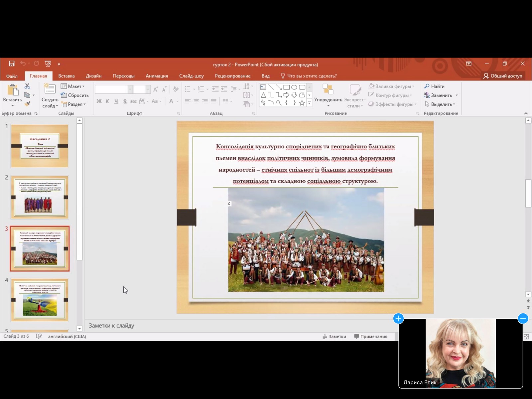Select slide 2 thumbnail in panel
532x399 pixels.
pos(40,197)
